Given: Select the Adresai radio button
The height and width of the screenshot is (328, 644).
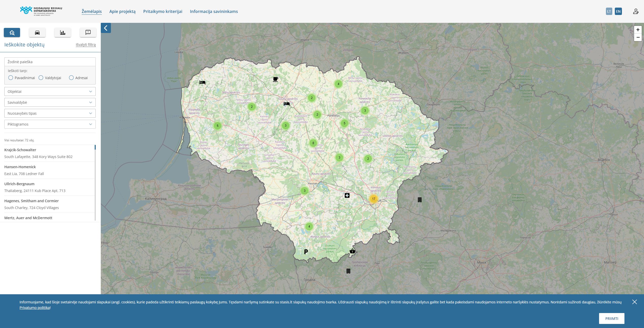Looking at the screenshot, I should [71, 78].
